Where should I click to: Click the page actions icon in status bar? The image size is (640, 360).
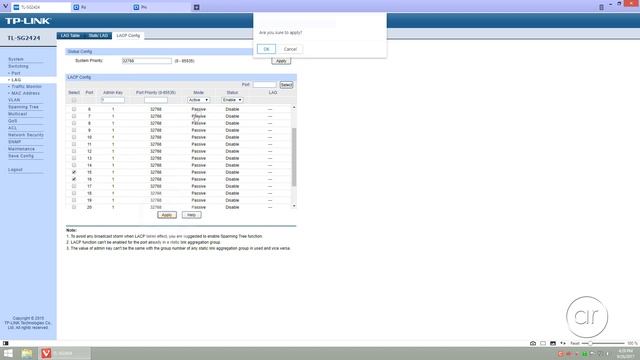coord(563,343)
